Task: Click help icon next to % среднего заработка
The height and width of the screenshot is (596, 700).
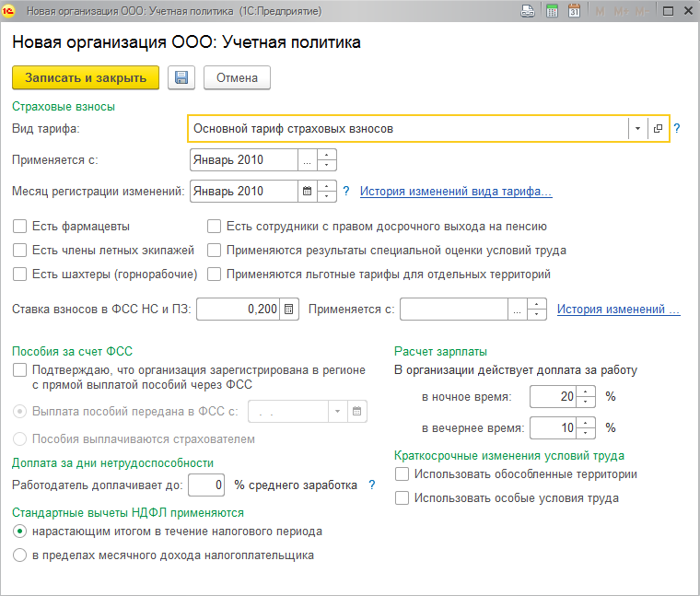Action: (372, 485)
